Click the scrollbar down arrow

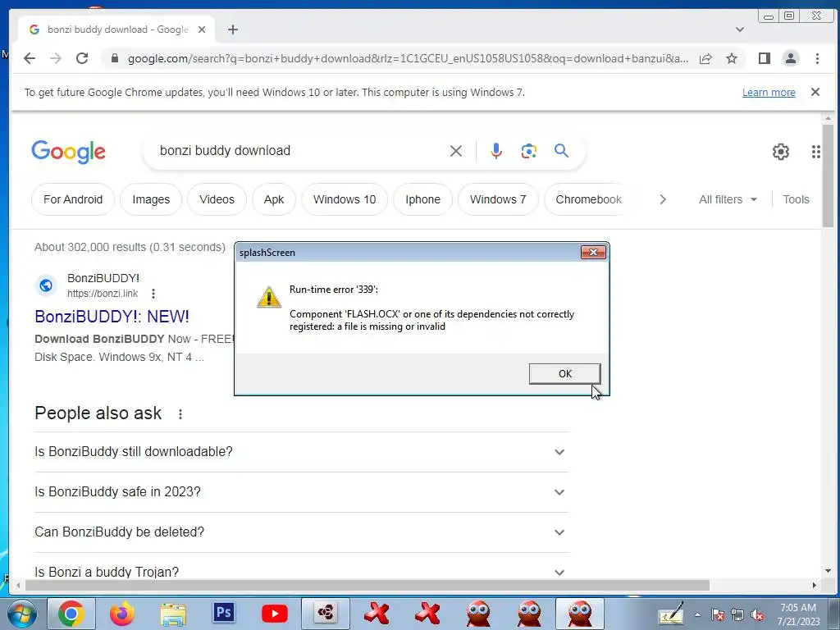pyautogui.click(x=829, y=571)
